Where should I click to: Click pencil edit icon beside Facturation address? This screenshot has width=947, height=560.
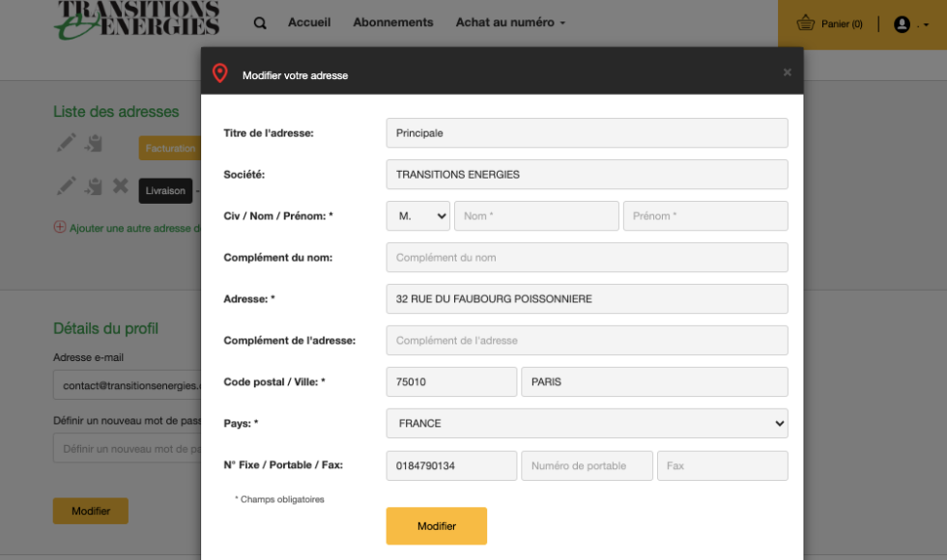66,144
